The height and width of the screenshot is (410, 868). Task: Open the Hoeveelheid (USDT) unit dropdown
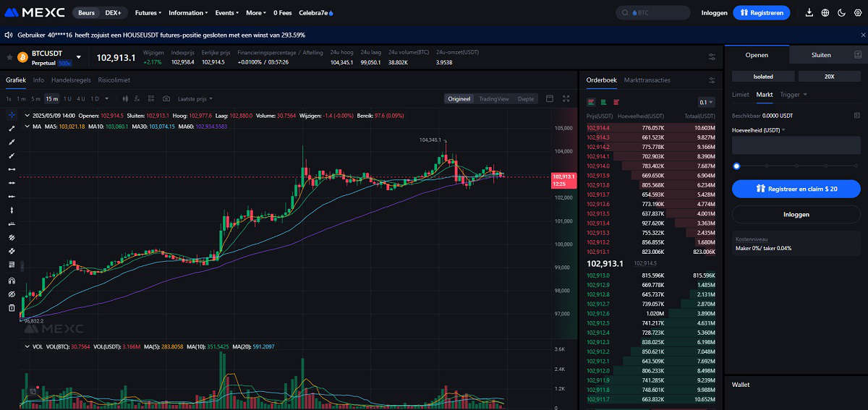tap(759, 130)
